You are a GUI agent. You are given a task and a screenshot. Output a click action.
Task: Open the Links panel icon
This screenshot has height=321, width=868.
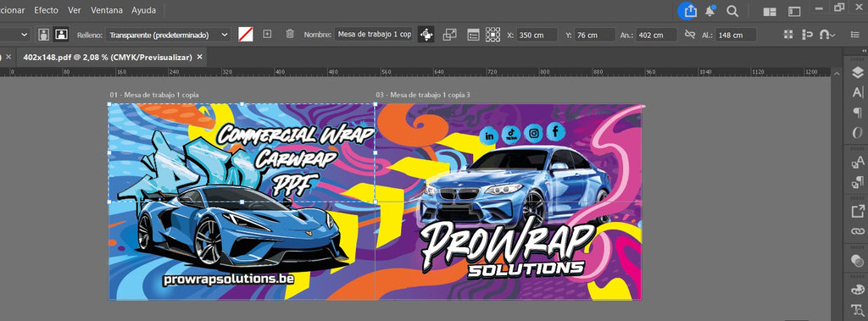pyautogui.click(x=858, y=230)
